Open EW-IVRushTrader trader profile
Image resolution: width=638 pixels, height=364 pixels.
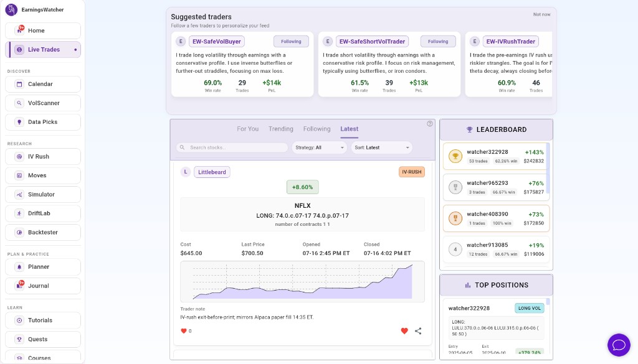(x=511, y=42)
